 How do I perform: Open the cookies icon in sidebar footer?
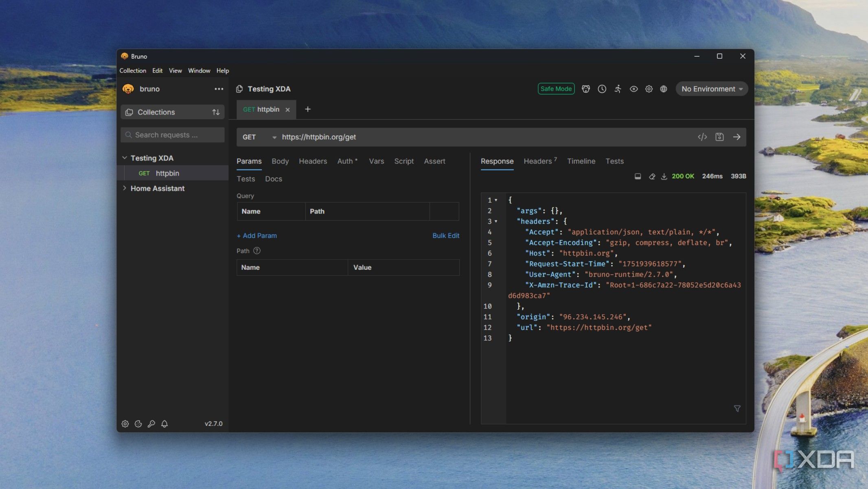pos(138,424)
